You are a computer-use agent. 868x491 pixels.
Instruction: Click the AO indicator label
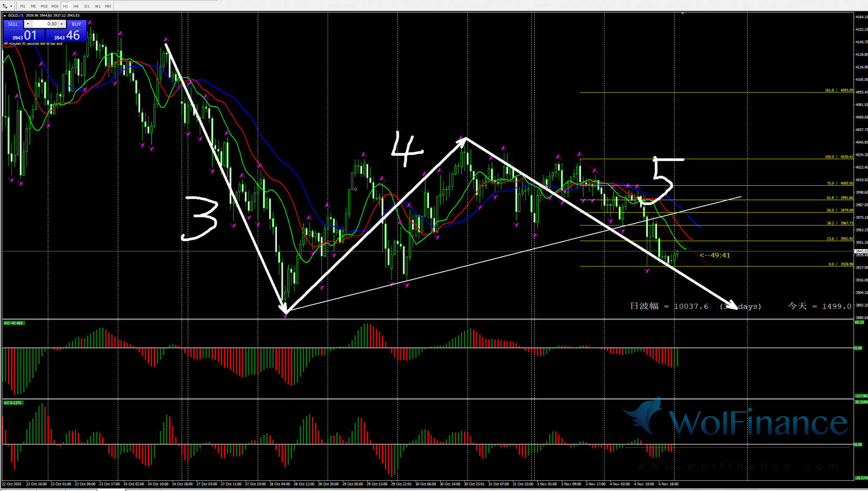14,323
